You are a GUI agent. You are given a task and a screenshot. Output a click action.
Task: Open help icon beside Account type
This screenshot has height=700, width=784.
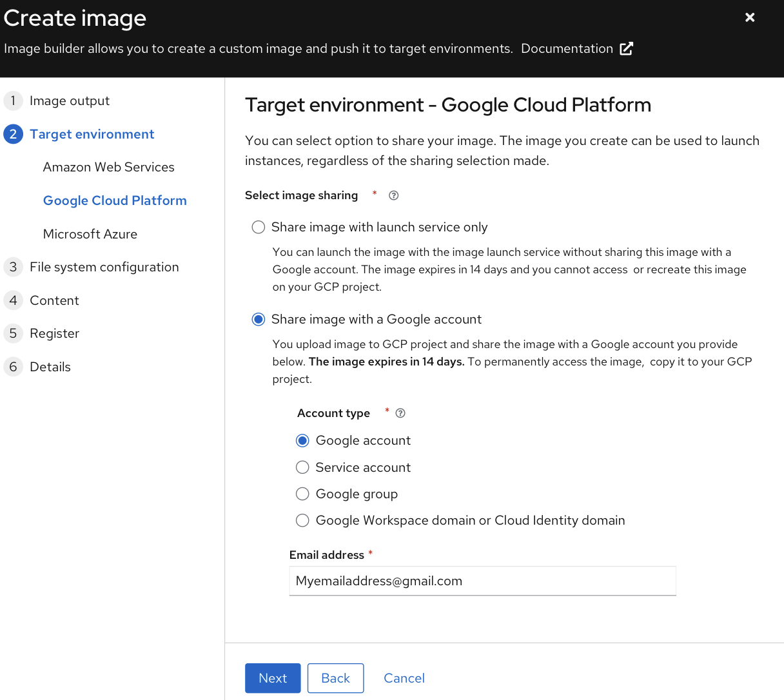[x=400, y=413]
